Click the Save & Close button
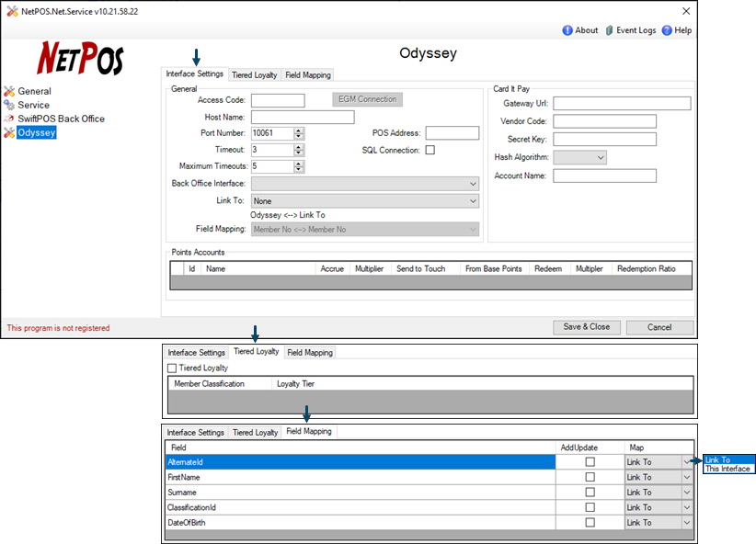The image size is (756, 544). pos(586,327)
